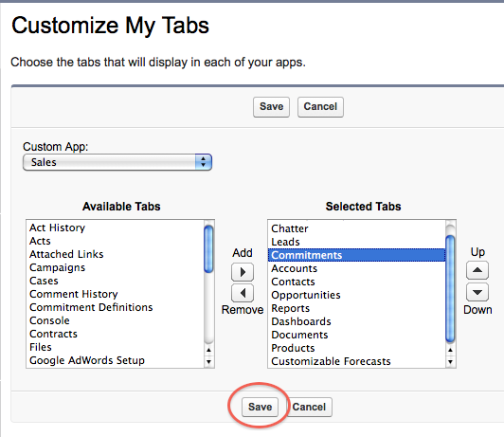The height and width of the screenshot is (437, 504).
Task: Click the Remove left-arrow button
Action: click(x=243, y=293)
